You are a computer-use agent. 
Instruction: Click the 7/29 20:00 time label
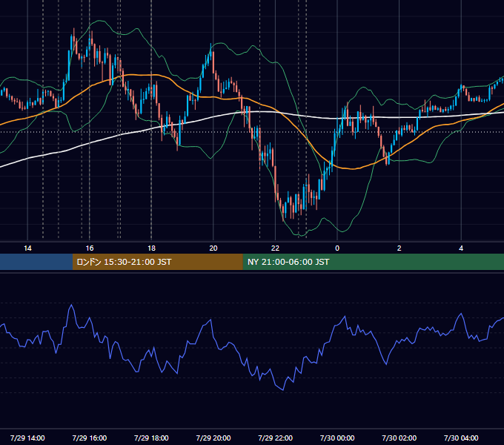pos(213,438)
